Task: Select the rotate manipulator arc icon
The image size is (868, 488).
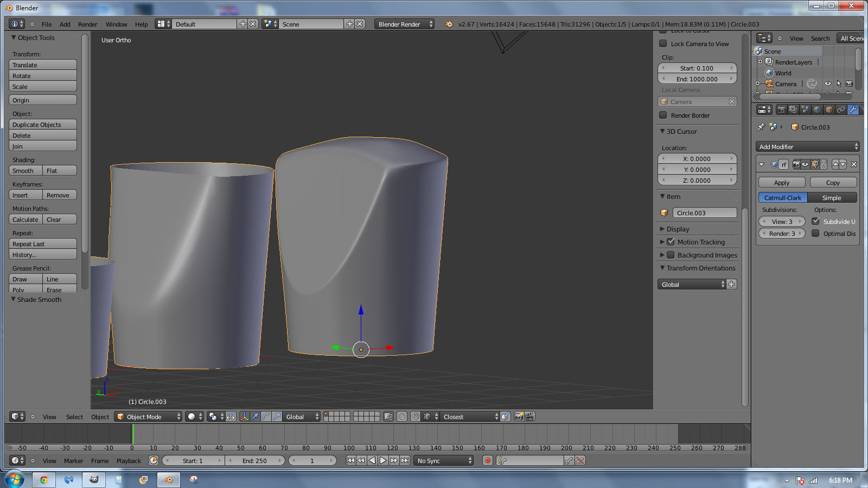Action: [266, 416]
